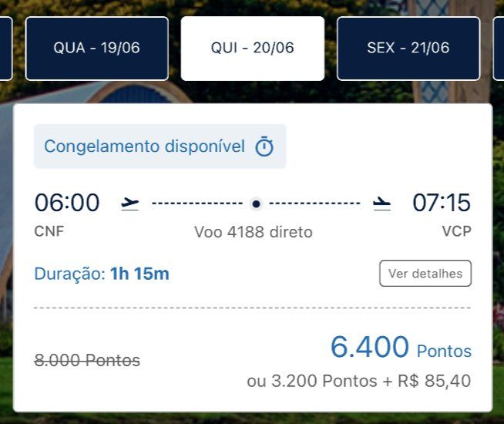
Task: Open Ver detalhes for the flight
Action: click(425, 274)
